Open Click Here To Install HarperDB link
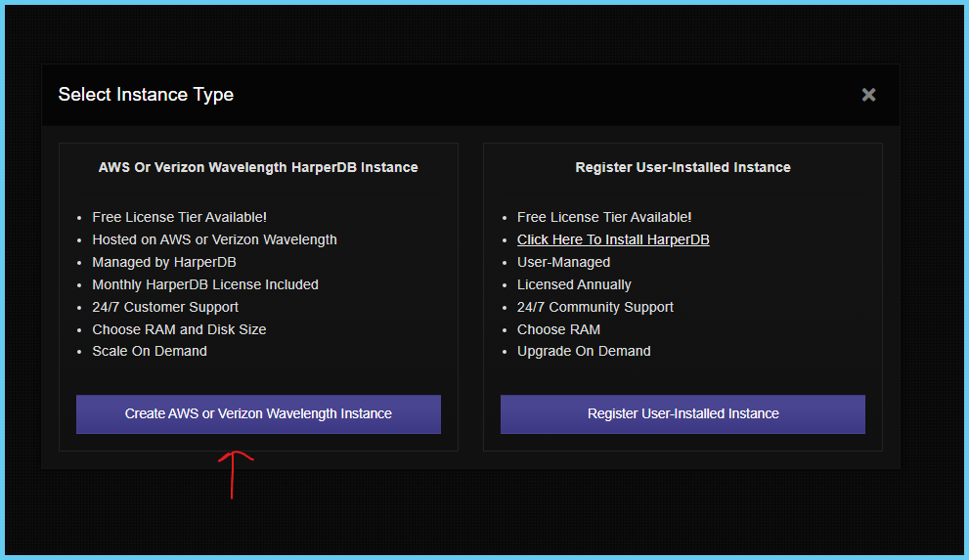Viewport: 969px width, 560px height. click(x=613, y=239)
